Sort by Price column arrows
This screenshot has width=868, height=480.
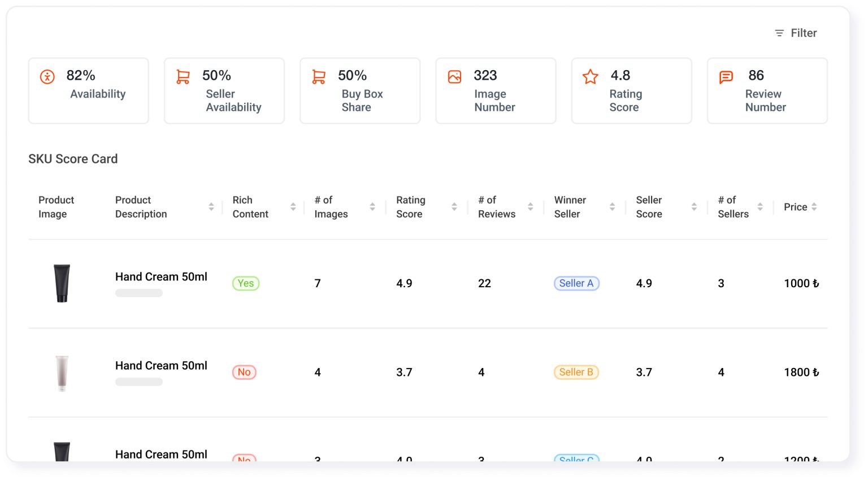coord(814,207)
